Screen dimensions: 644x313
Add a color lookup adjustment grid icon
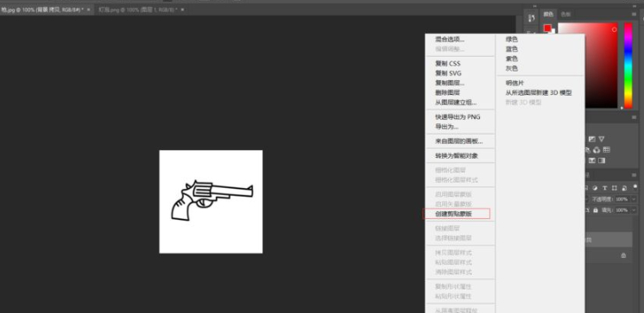607,150
